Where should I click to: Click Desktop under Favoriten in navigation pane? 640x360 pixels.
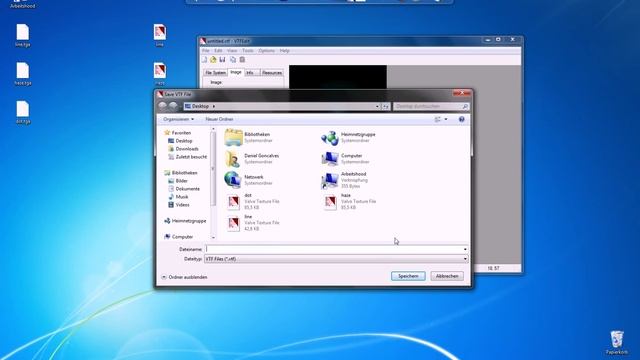point(180,141)
